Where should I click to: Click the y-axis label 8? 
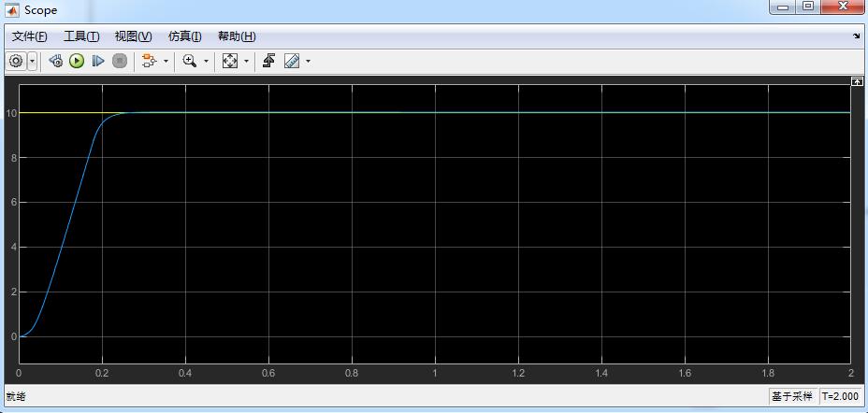click(14, 158)
